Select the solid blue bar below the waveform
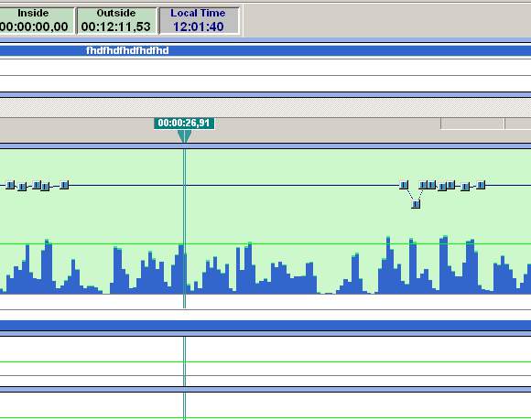531x420 pixels. [x=265, y=326]
